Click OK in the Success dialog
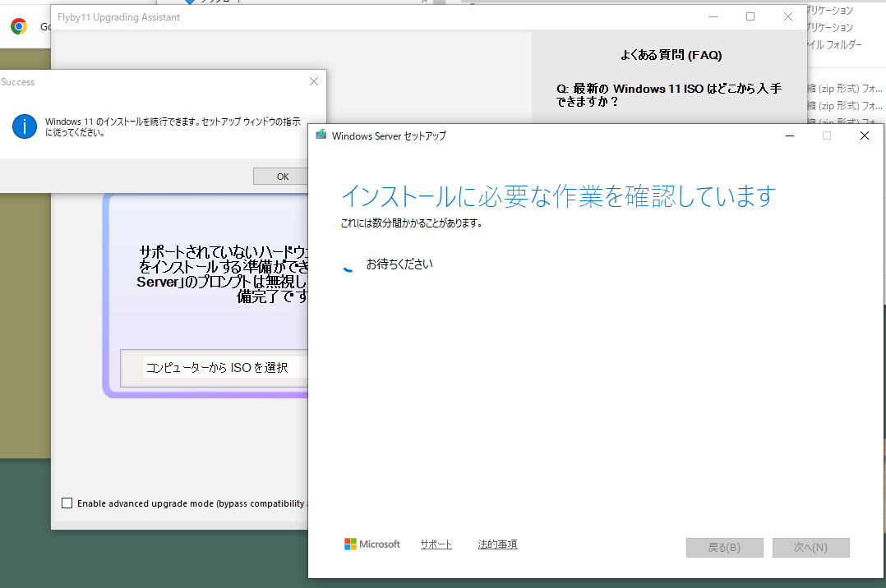The image size is (886, 588). tap(281, 177)
